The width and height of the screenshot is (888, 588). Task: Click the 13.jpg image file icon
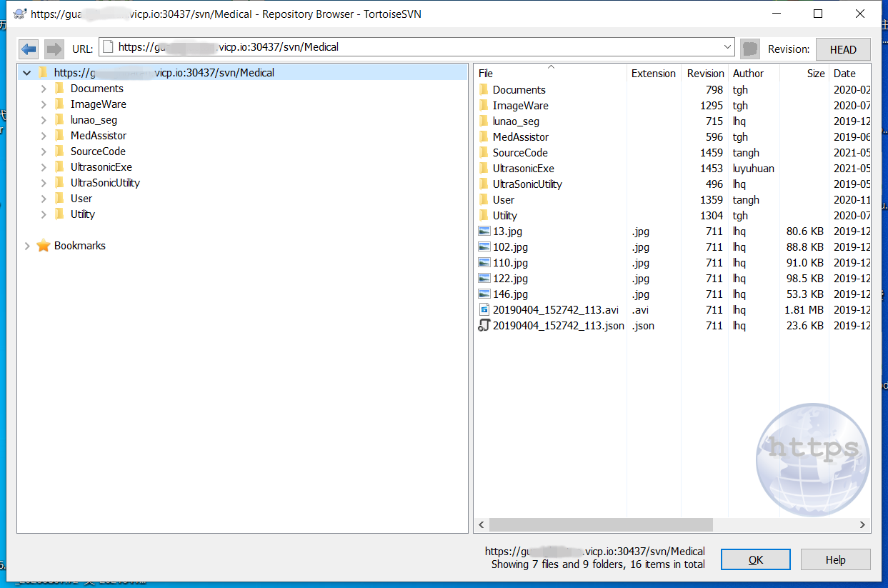click(x=484, y=231)
